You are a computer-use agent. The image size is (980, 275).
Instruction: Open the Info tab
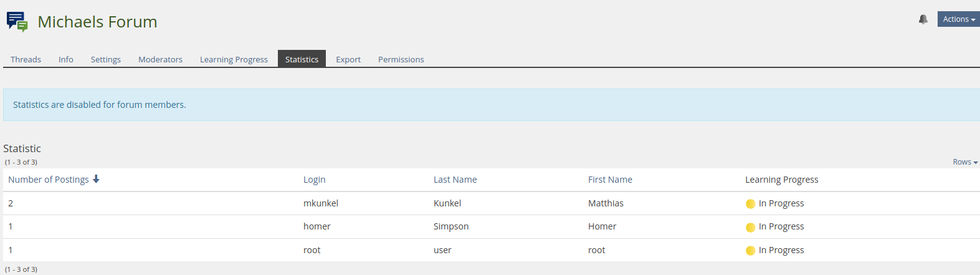66,59
